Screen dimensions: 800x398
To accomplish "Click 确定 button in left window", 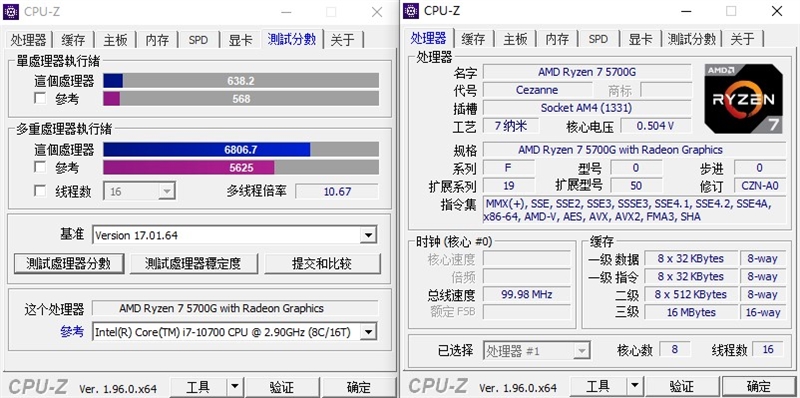I will 359,387.
